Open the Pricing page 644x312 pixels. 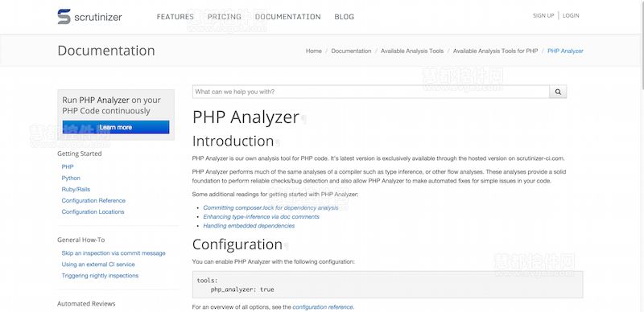pyautogui.click(x=225, y=17)
